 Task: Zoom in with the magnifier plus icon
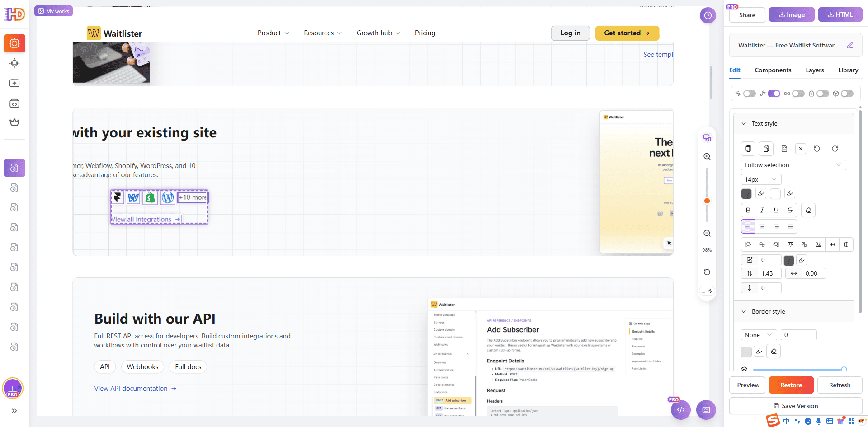point(707,156)
